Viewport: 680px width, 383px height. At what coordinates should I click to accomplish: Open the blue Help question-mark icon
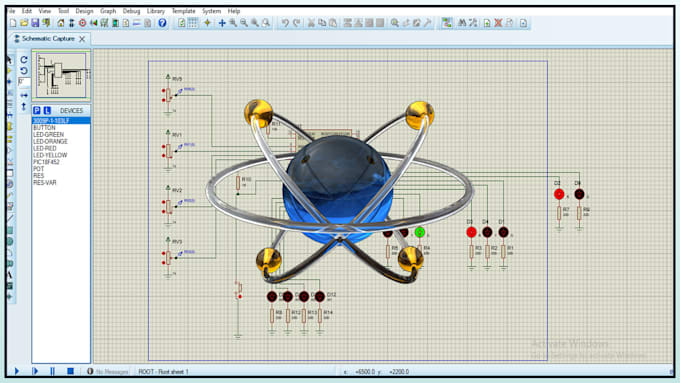[x=162, y=23]
